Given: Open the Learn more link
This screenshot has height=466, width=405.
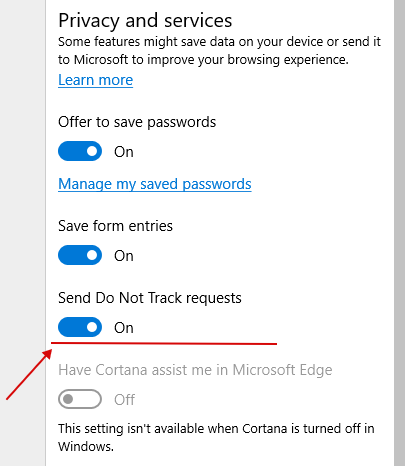Looking at the screenshot, I should point(95,80).
